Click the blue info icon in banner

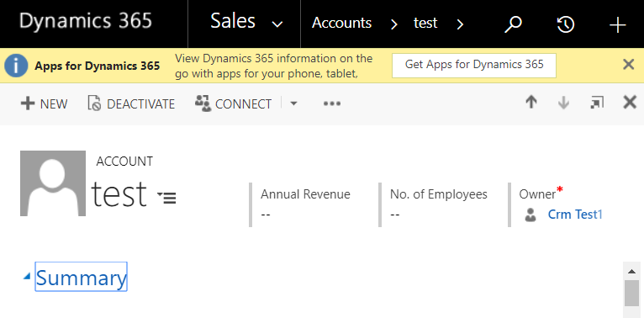click(16, 66)
